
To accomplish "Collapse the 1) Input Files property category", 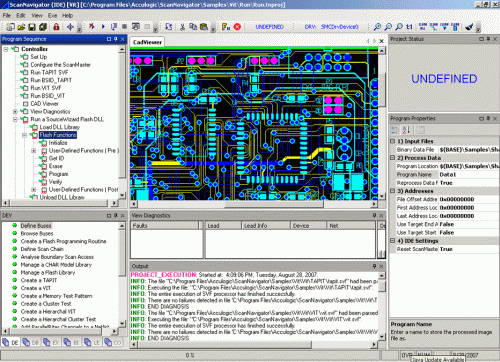I will pyautogui.click(x=393, y=141).
